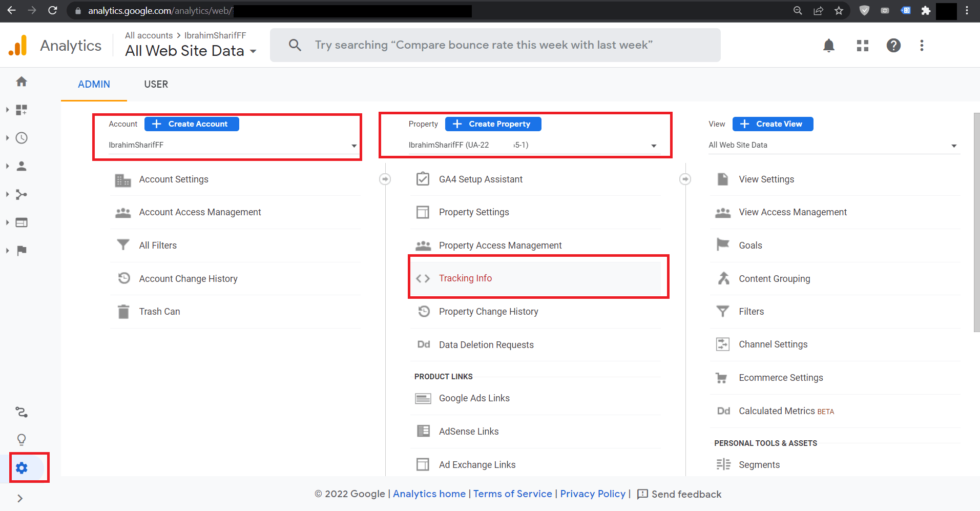The height and width of the screenshot is (511, 980).
Task: Switch to the USER tab
Action: [156, 84]
